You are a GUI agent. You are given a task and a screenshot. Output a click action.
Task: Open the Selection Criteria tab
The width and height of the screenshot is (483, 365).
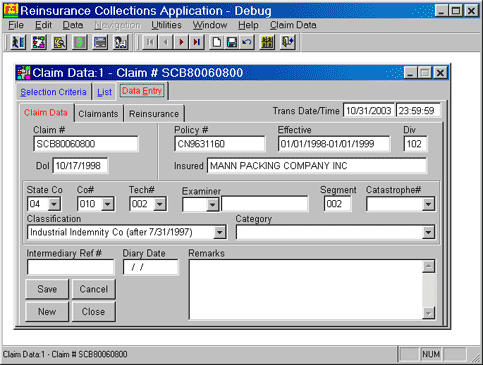coord(53,92)
